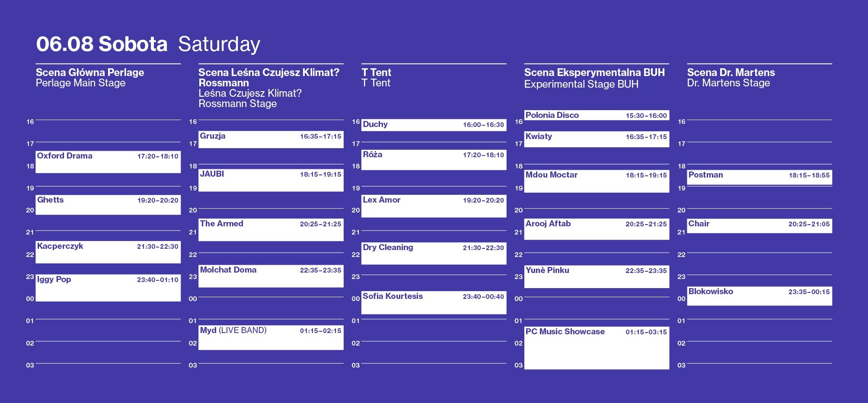Screen dimensions: 868x403
Task: Select the Iggy Pop 23:40–01:10 slot
Action: click(x=108, y=288)
